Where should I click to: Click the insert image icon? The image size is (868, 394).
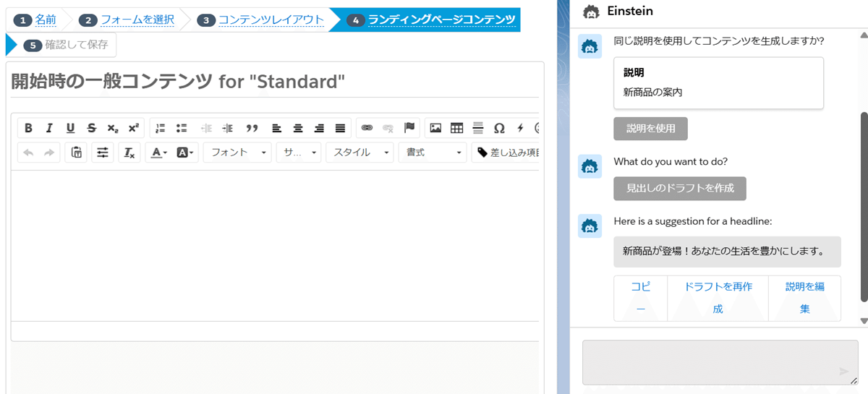tap(435, 128)
